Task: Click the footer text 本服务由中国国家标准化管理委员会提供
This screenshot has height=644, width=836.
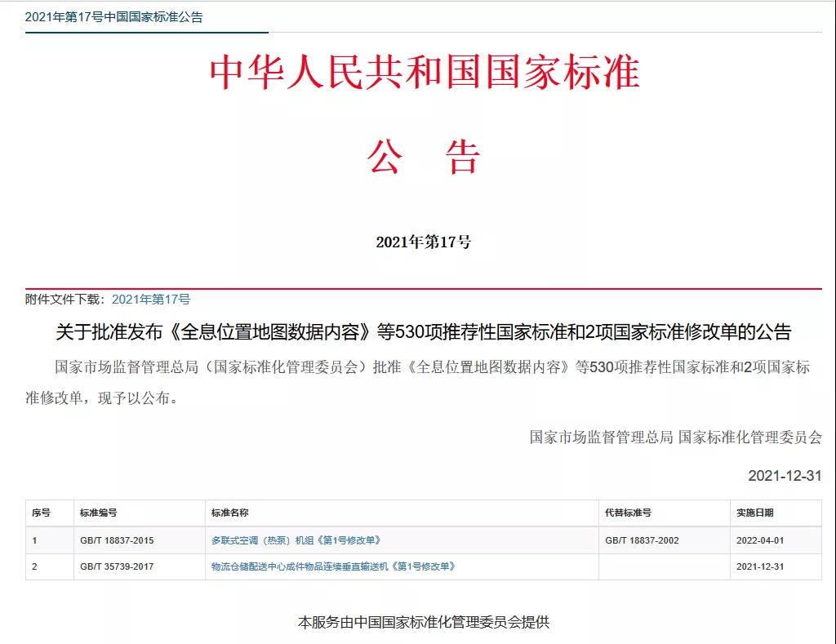Action: pyautogui.click(x=423, y=622)
